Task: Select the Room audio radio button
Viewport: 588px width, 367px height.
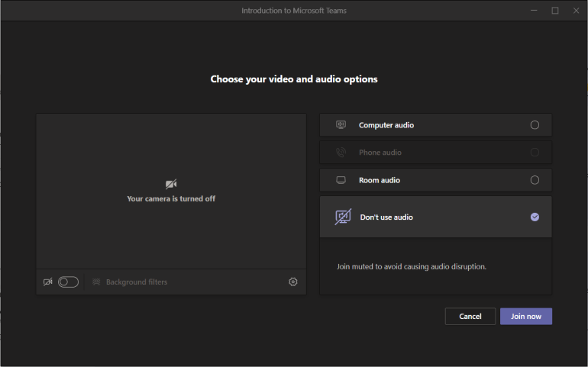Action: (x=535, y=180)
